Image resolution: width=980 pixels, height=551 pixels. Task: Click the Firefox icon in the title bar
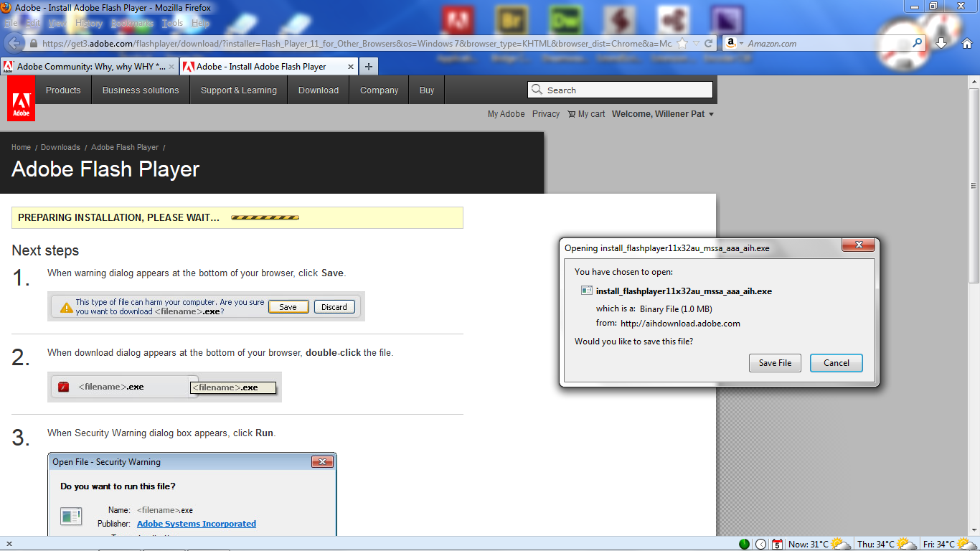(6, 7)
